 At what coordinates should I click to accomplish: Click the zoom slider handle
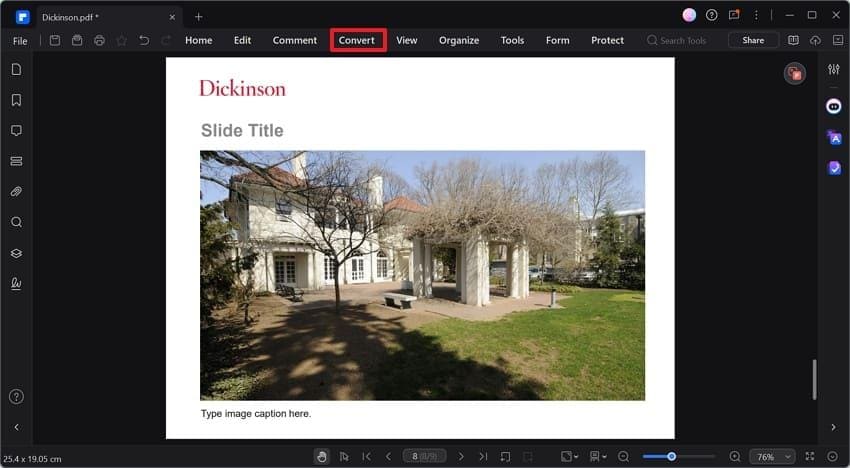[x=671, y=457]
